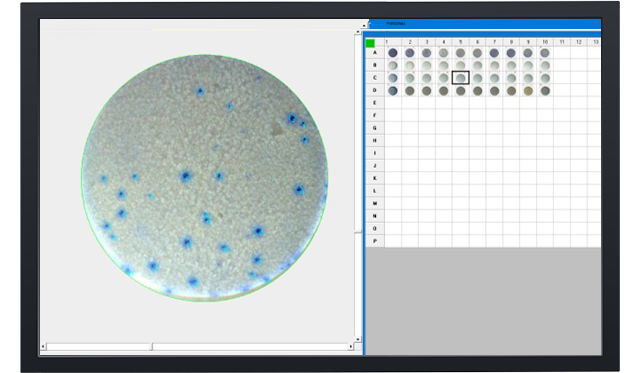This screenshot has height=373, width=640.
Task: Select well A6 thumbnail
Action: 478,53
